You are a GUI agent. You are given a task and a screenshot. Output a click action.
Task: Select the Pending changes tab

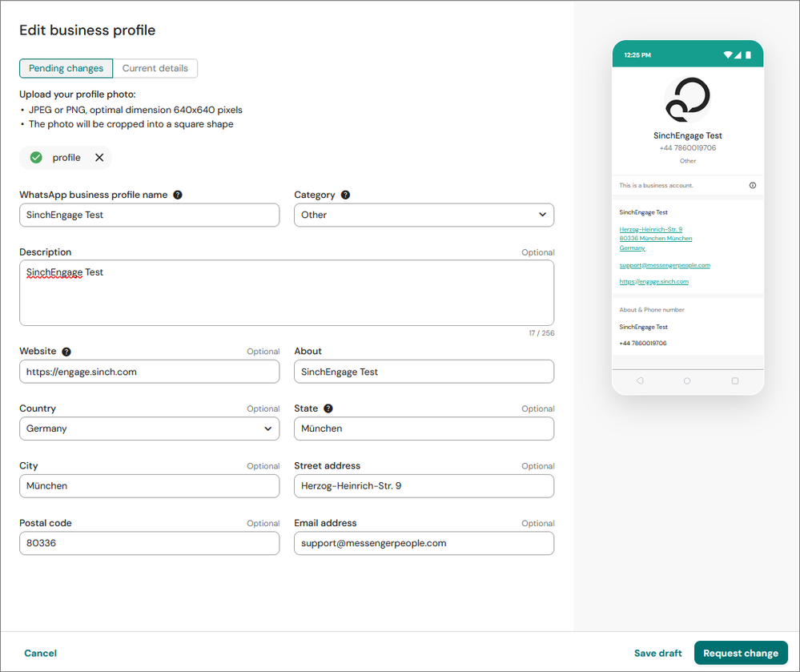pyautogui.click(x=66, y=68)
